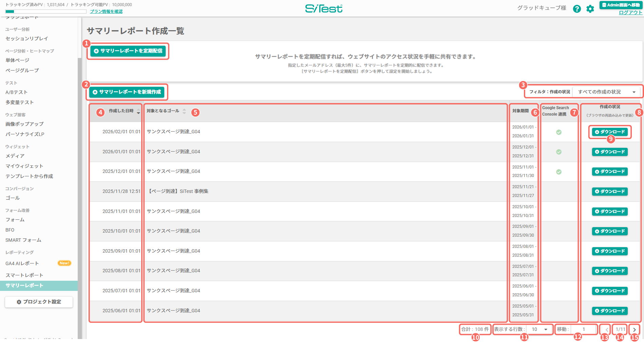Screen dimensions: 644x356
Task: Click サマリーレポートを定期配信 button
Action: [x=128, y=51]
